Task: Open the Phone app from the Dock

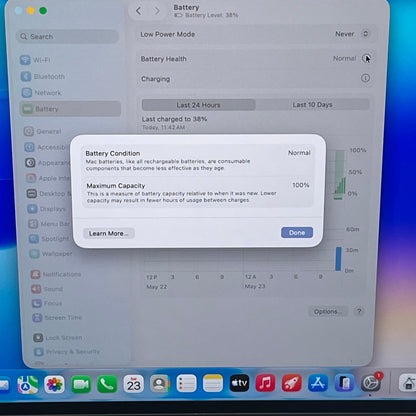Action: pyautogui.click(x=107, y=384)
